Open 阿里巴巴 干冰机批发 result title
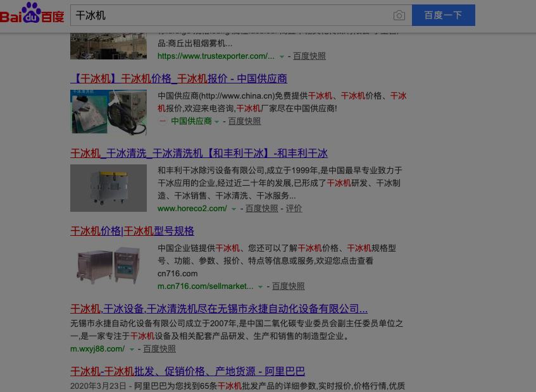 point(187,372)
